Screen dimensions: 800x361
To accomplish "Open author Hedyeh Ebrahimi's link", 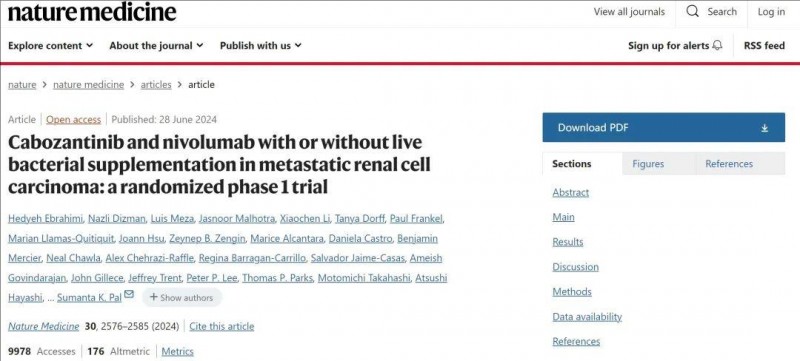I will [x=45, y=219].
